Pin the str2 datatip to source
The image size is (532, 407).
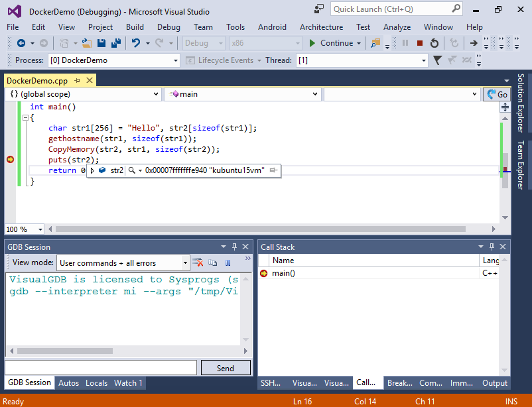tap(273, 170)
